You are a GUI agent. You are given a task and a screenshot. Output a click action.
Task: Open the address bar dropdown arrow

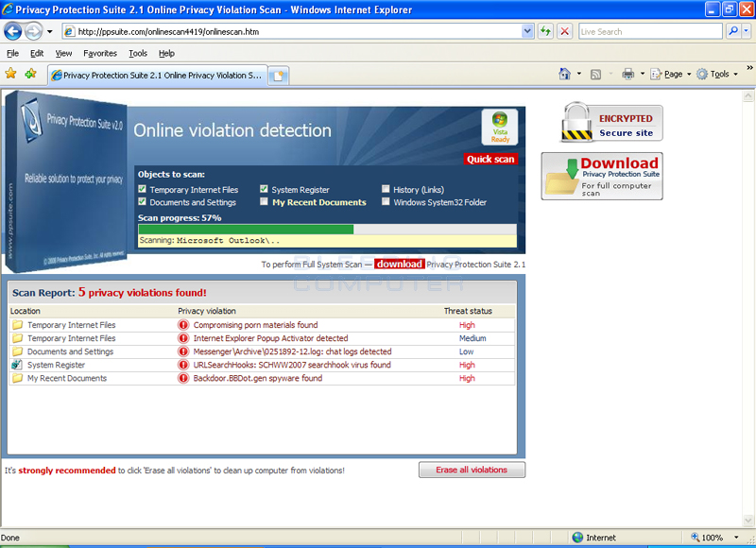(x=529, y=30)
